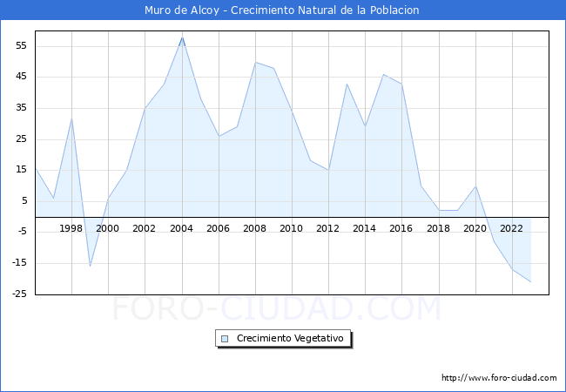The width and height of the screenshot is (566, 392).
Task: Click the y-axis value -25
Action: tap(19, 294)
